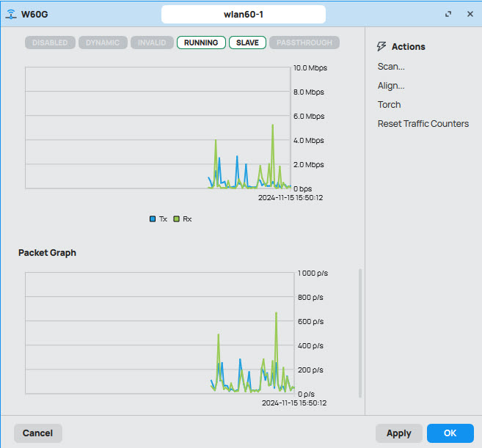Image resolution: width=482 pixels, height=448 pixels.
Task: Click the 10.0 Mbps axis label
Action: [x=310, y=68]
